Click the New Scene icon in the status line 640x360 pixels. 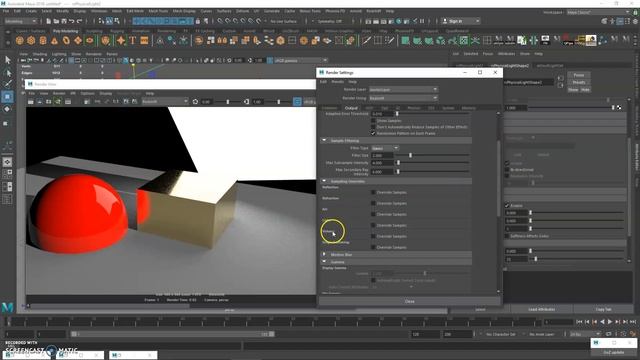pos(49,21)
